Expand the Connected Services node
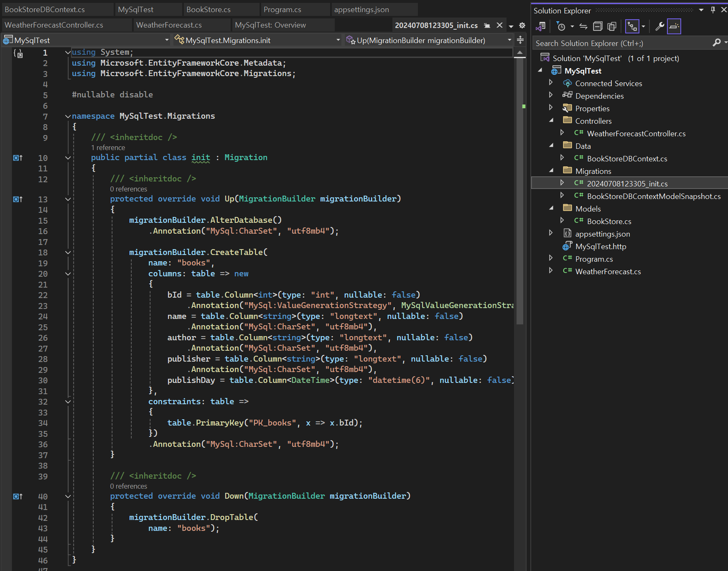 (551, 83)
